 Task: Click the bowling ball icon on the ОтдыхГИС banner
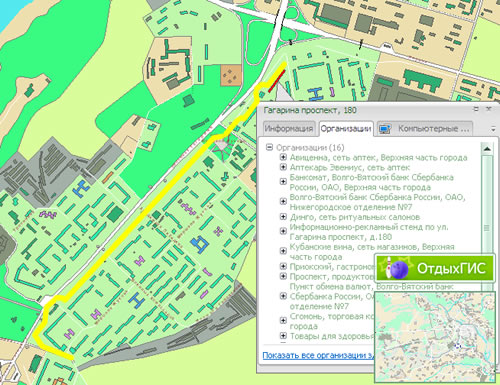tap(398, 269)
